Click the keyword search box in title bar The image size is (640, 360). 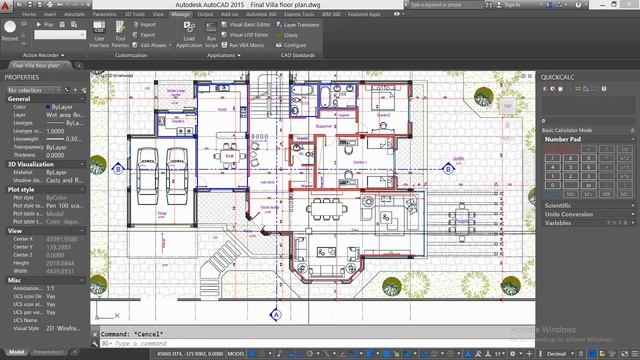446,5
